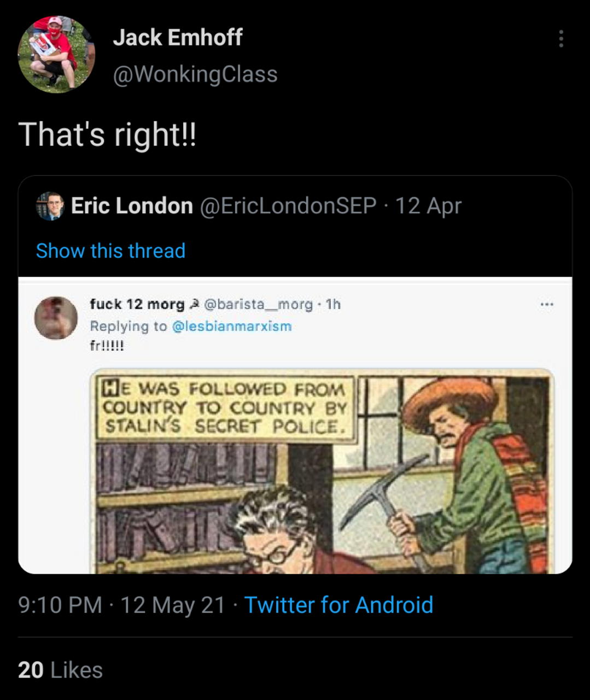Tap the Eric London name in quote
This screenshot has height=700, width=590.
coord(132,206)
